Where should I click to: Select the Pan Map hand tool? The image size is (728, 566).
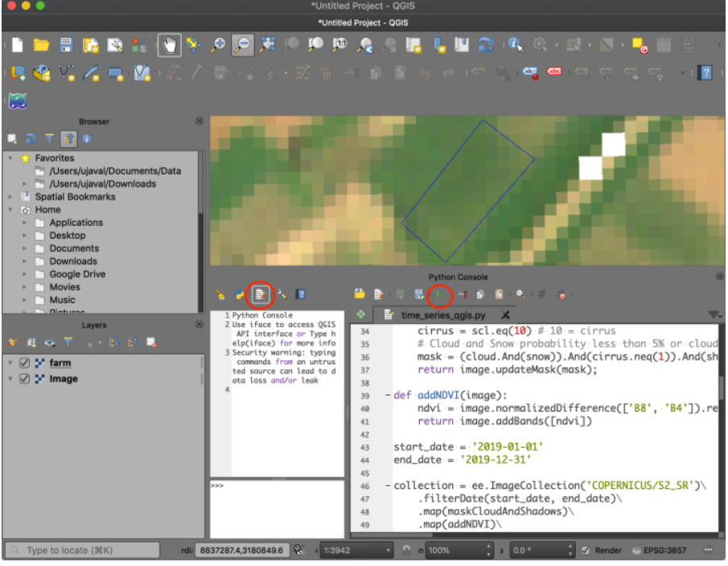tap(170, 45)
